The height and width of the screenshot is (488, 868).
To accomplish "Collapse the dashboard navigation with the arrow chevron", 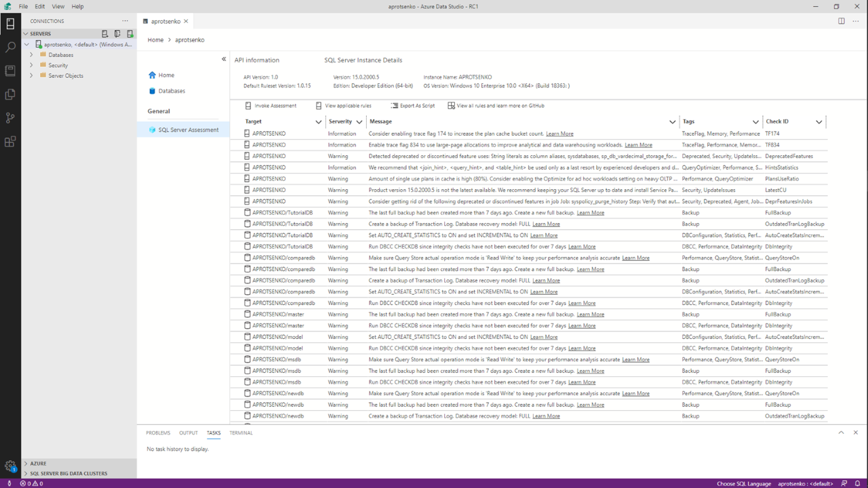I will tap(223, 59).
